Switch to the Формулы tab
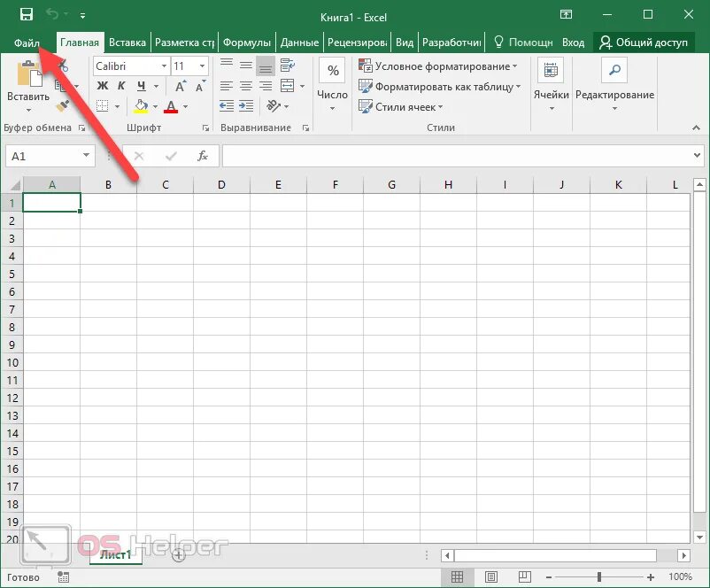 [247, 43]
